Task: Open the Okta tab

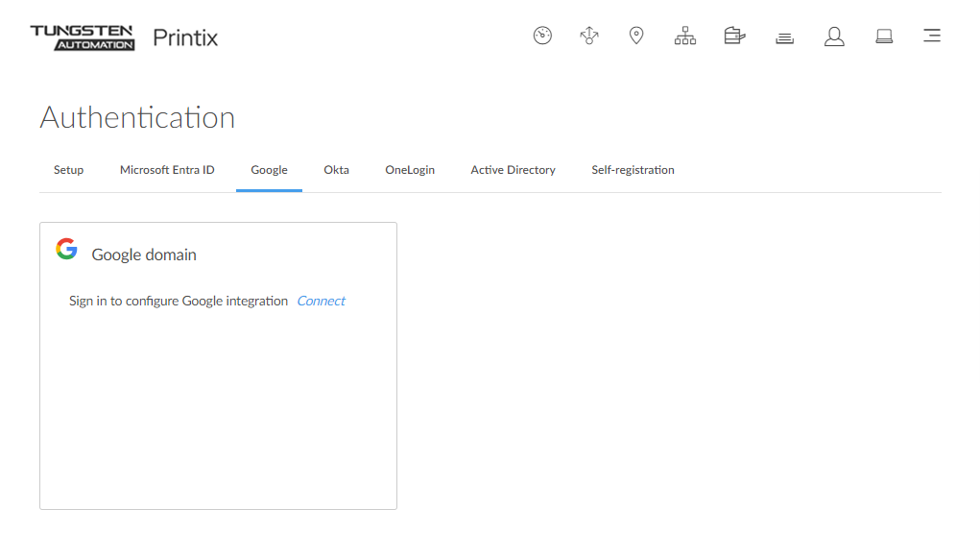Action: point(336,170)
